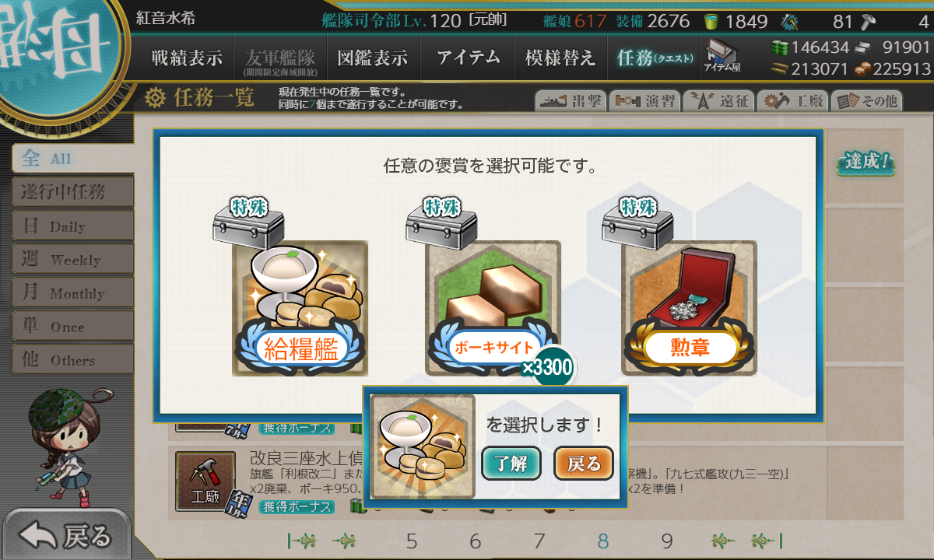The height and width of the screenshot is (560, 934).
Task: Open アイテム menu in top bar
Action: (468, 58)
